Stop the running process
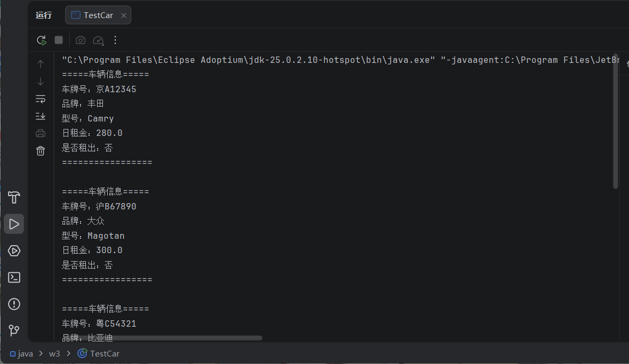This screenshot has height=364, width=629. [x=59, y=40]
